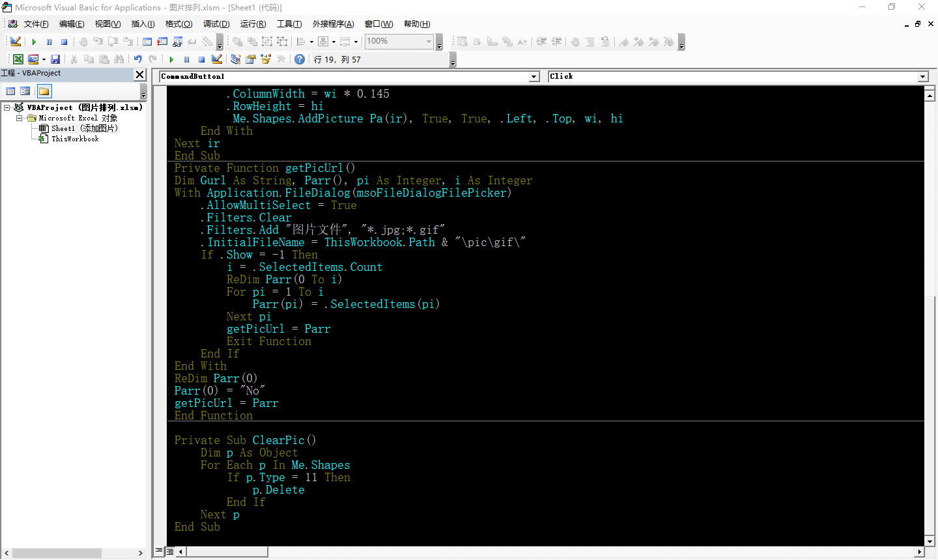The image size is (938, 560).
Task: Jump to the Previous Bookmark
Action: point(654,42)
